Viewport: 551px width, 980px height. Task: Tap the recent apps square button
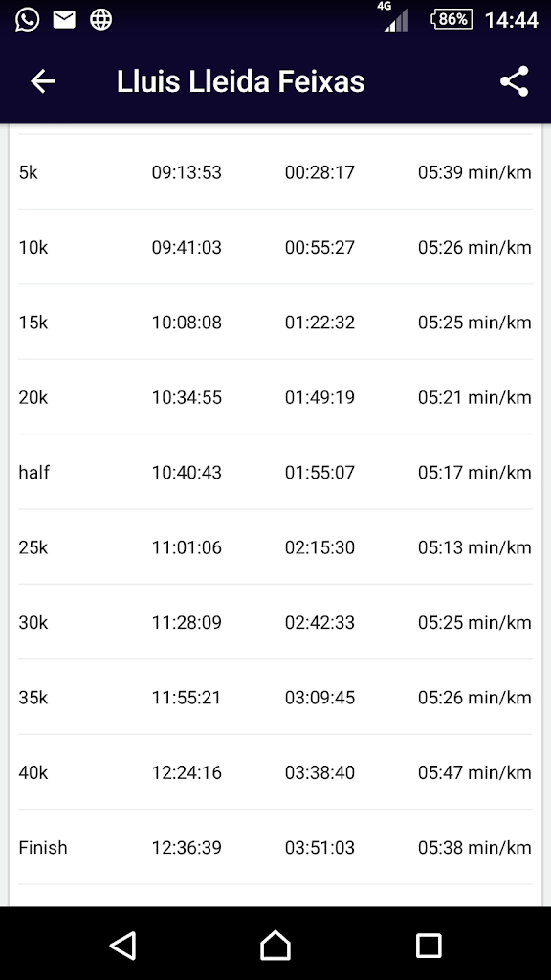click(x=429, y=945)
